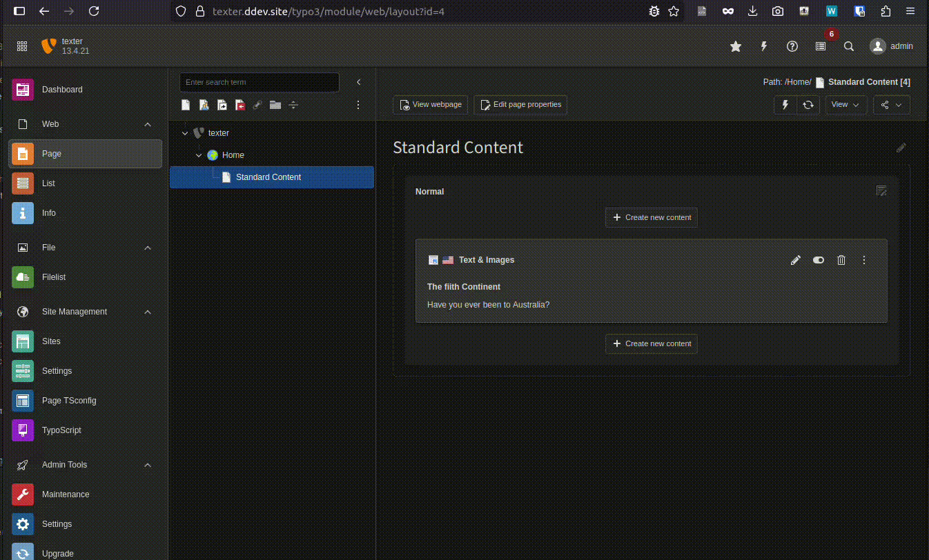Click the folder page type icon in tree toolbar

point(275,105)
